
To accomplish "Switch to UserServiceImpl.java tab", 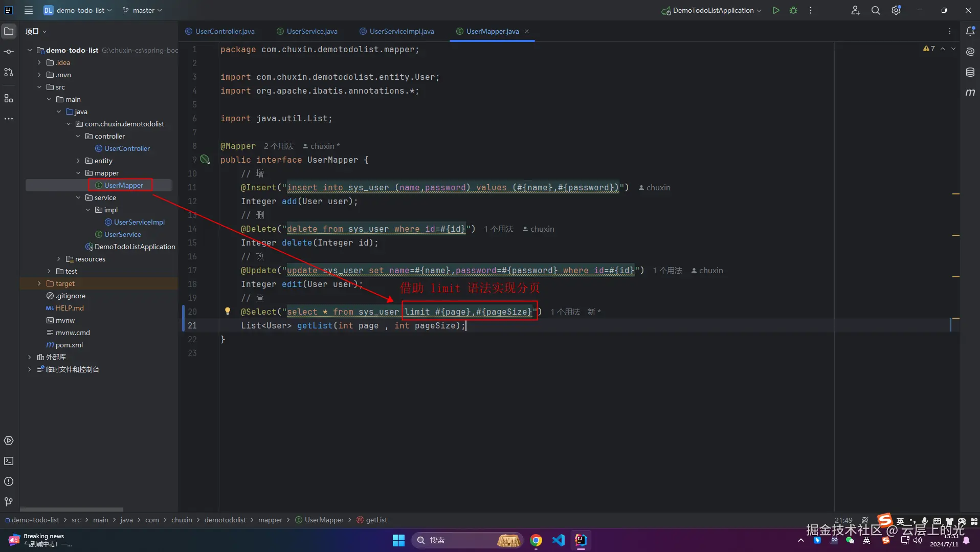I will (x=397, y=31).
